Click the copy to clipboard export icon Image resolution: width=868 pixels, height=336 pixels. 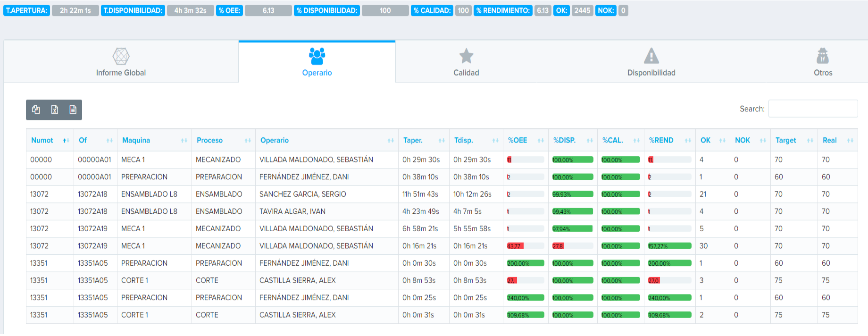click(36, 109)
